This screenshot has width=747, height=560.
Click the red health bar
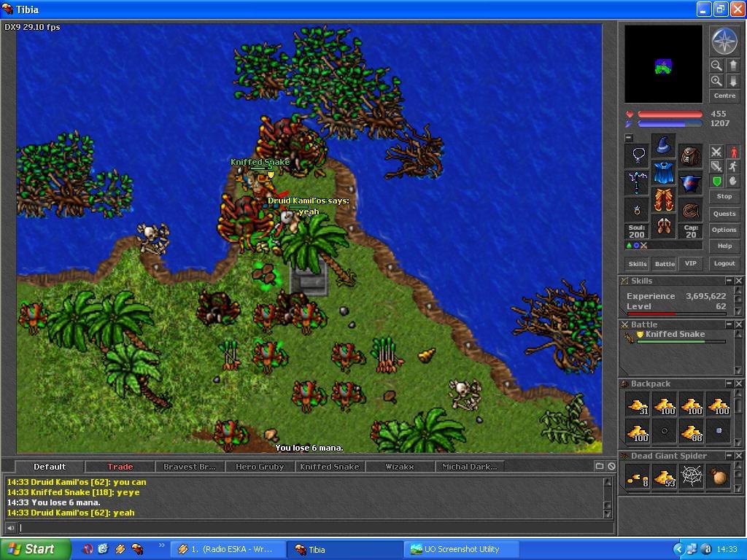[x=670, y=114]
